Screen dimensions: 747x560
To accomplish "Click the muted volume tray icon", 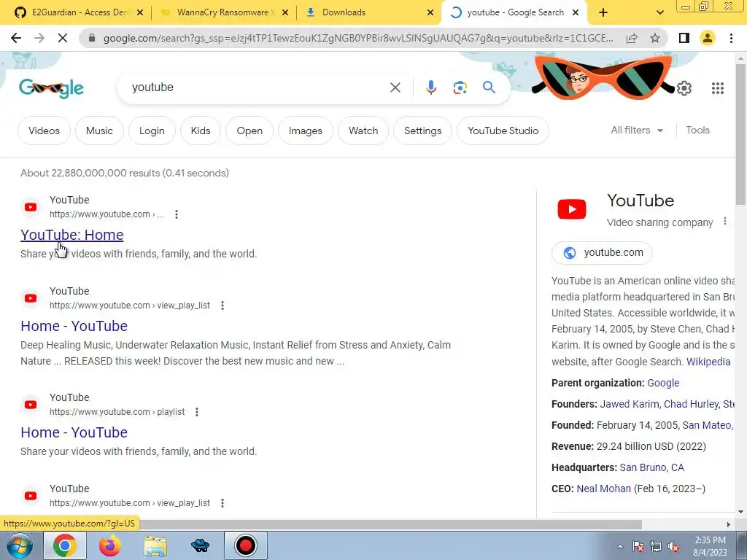I will (x=673, y=547).
